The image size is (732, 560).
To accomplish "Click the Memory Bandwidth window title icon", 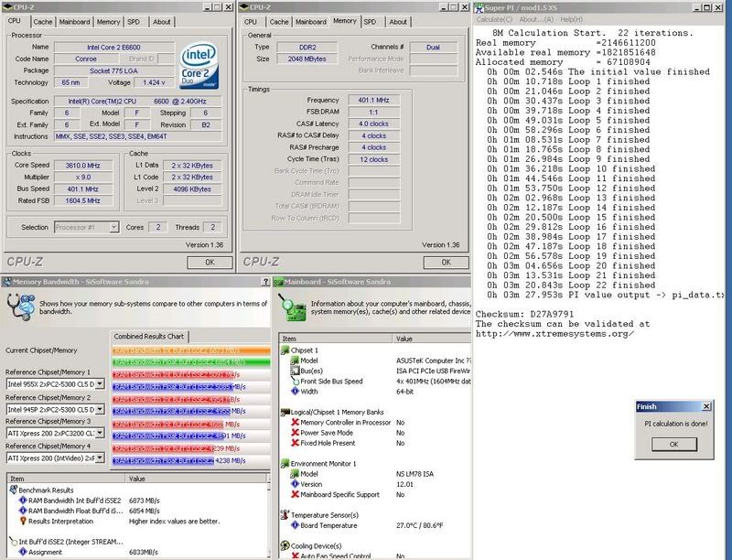I will pos(7,282).
